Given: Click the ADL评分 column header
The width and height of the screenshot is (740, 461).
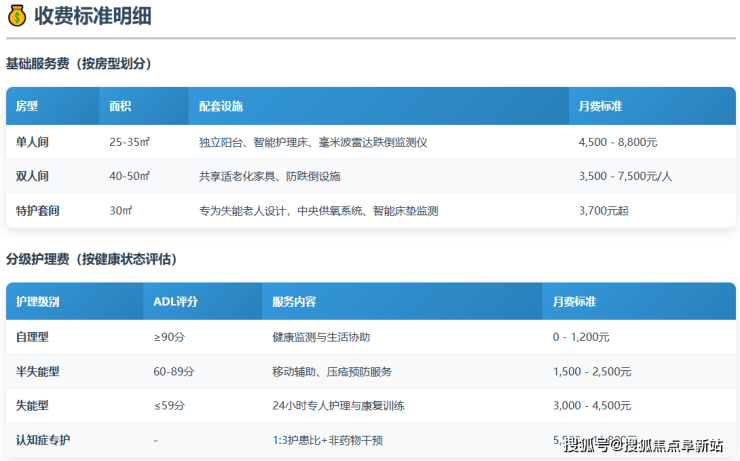Looking at the screenshot, I should coord(176,301).
